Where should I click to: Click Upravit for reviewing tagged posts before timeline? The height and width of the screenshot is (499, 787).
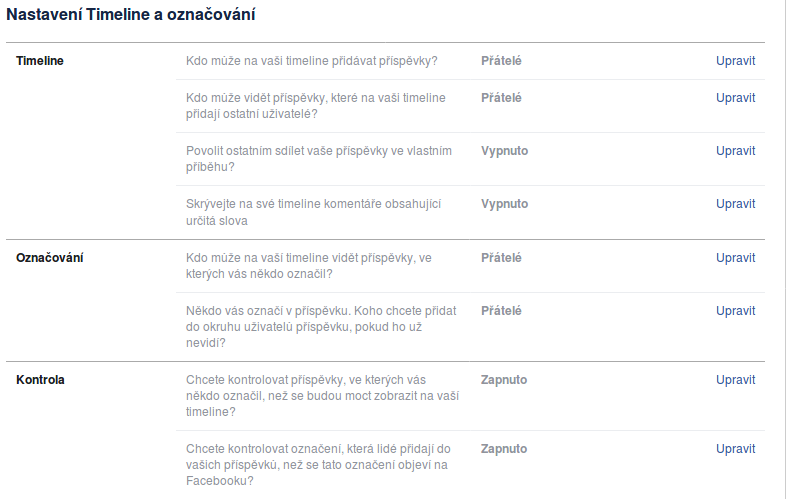[735, 380]
